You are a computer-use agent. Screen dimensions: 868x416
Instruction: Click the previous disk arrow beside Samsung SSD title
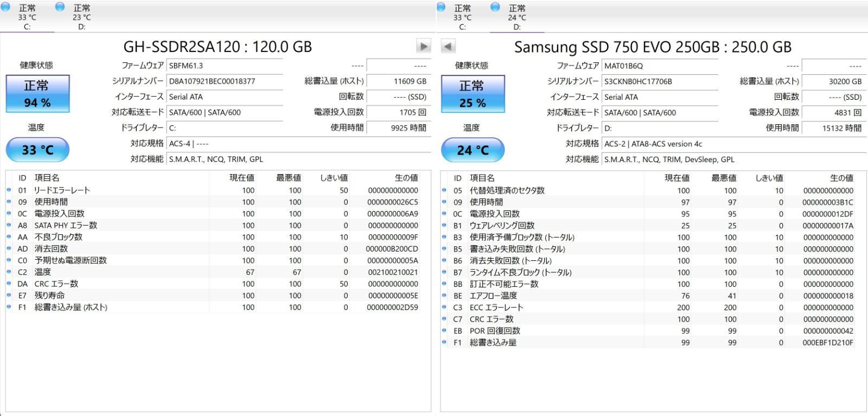[x=448, y=46]
